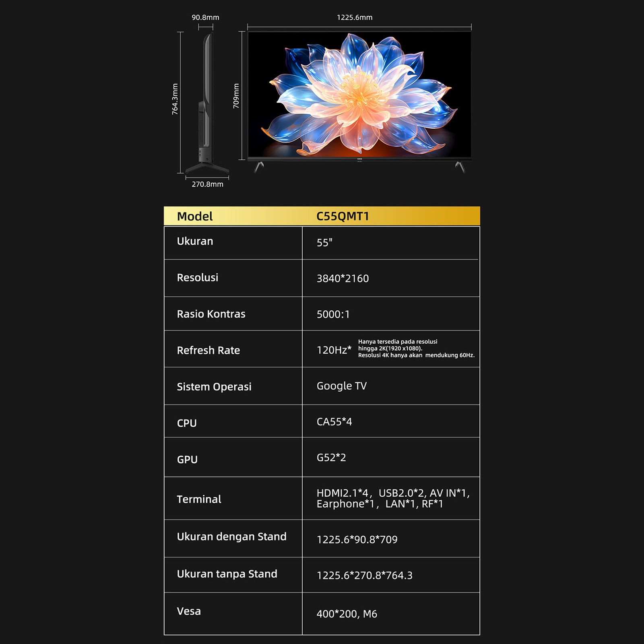Click the 120Hz* refresh rate value
Image resolution: width=644 pixels, height=644 pixels.
pos(334,350)
